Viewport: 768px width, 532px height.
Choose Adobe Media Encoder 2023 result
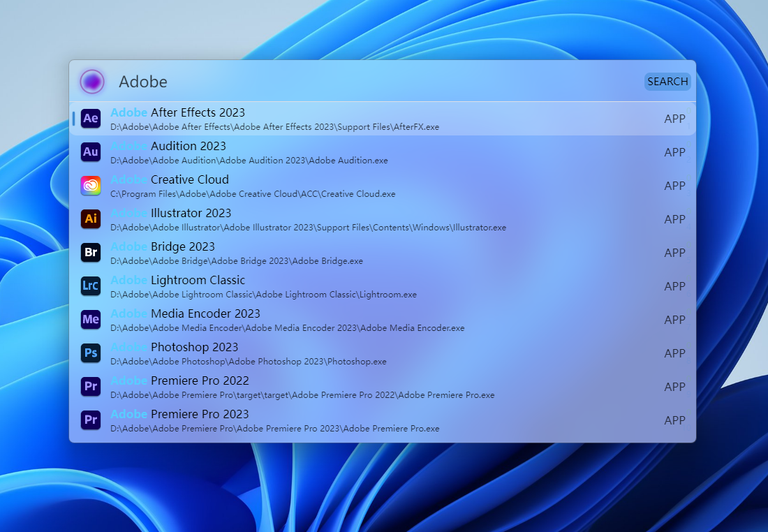(x=383, y=319)
